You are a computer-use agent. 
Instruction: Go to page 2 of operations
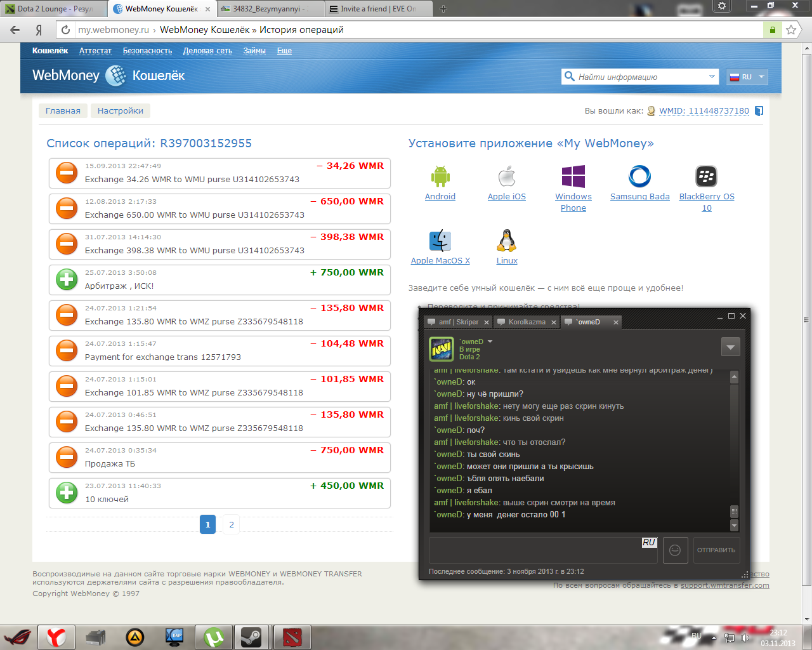click(x=232, y=525)
